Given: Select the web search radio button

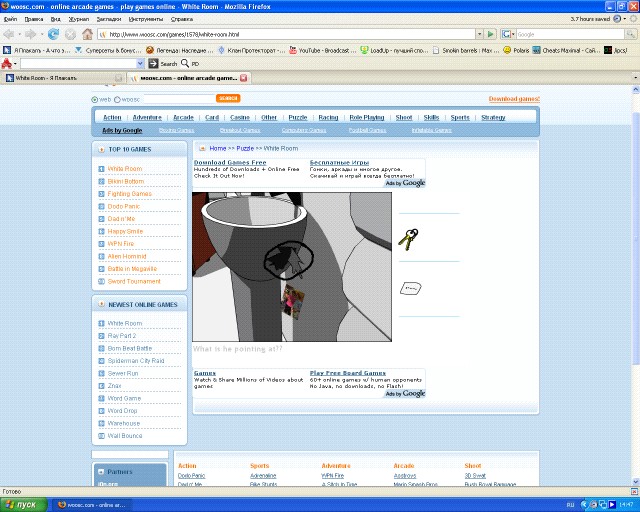Looking at the screenshot, I should (x=95, y=99).
